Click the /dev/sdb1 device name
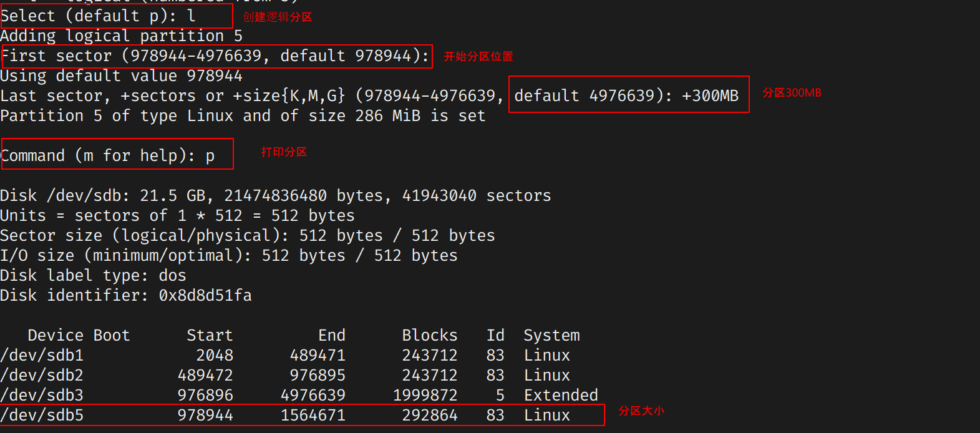The image size is (980, 433). click(42, 356)
